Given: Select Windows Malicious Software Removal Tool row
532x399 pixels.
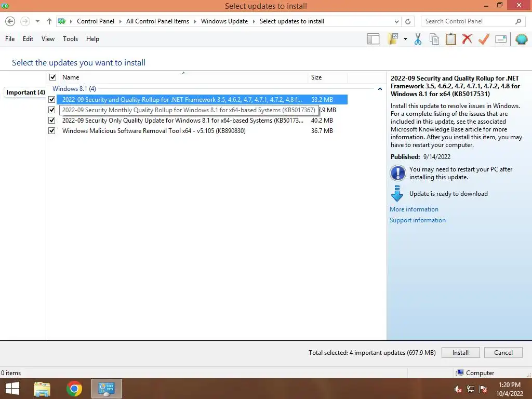Looking at the screenshot, I should click(202, 130).
